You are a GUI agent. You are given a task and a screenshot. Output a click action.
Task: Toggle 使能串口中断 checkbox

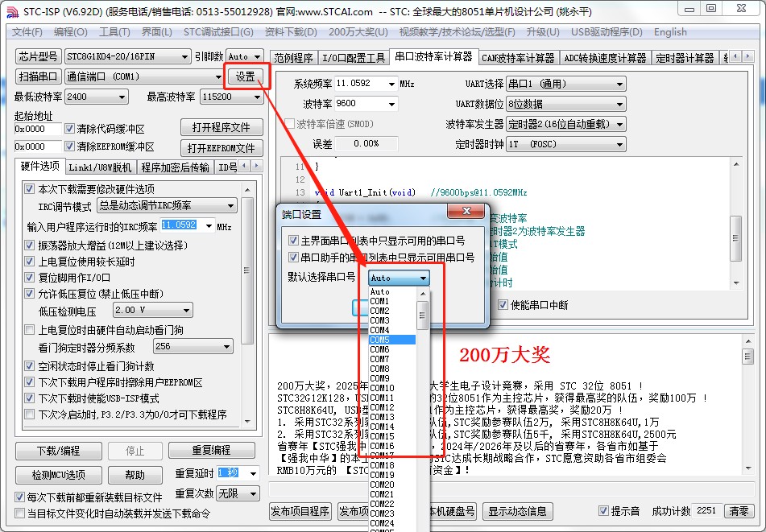coord(503,305)
